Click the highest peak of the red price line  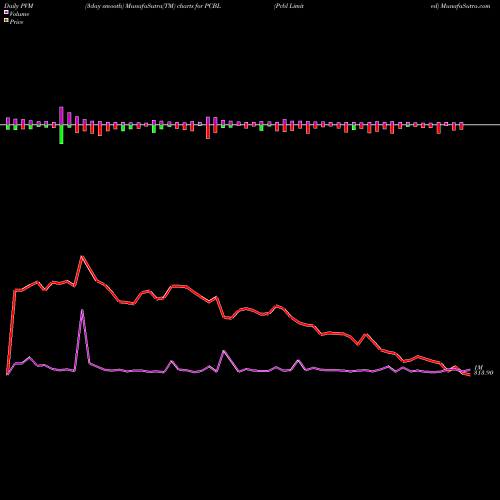[x=82, y=256]
